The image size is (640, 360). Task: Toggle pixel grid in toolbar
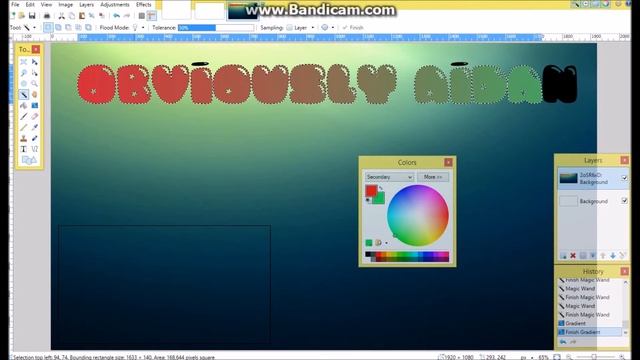[141, 16]
